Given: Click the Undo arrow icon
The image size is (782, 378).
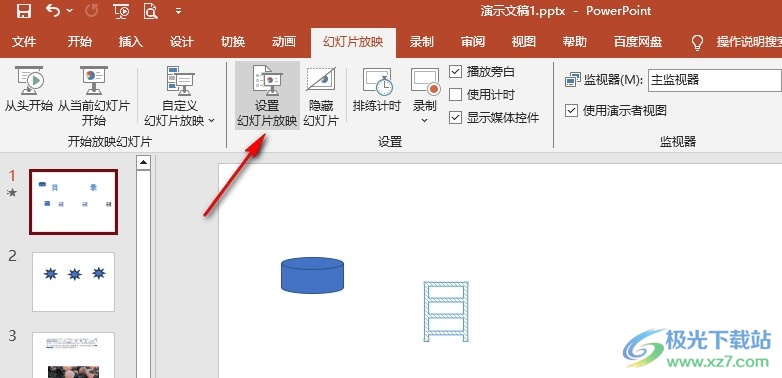Looking at the screenshot, I should 53,10.
